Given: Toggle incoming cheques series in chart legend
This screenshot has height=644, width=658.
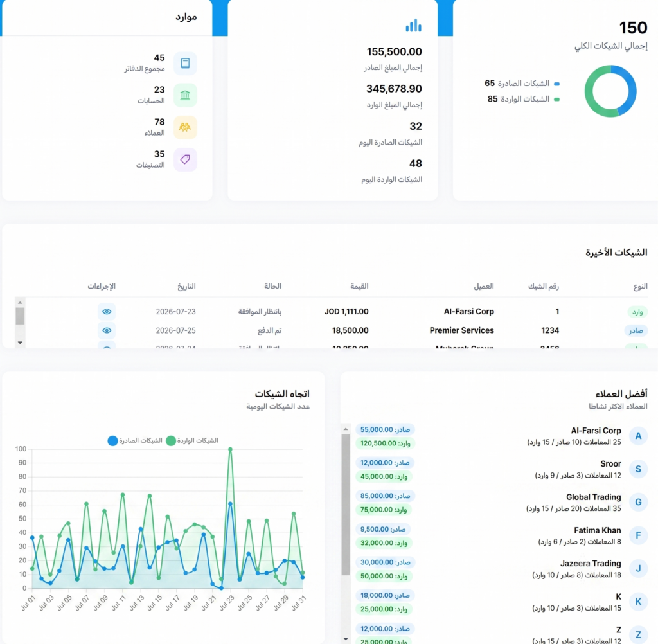Looking at the screenshot, I should [x=192, y=441].
